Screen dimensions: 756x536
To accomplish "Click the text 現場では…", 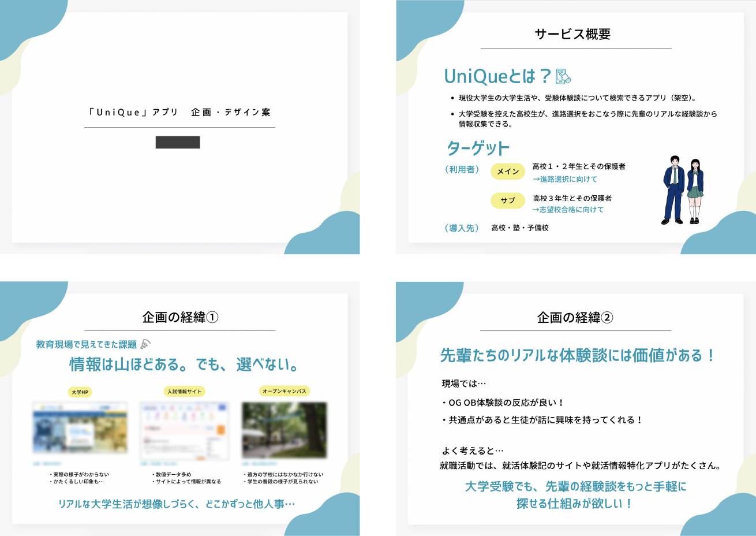I will [x=464, y=384].
